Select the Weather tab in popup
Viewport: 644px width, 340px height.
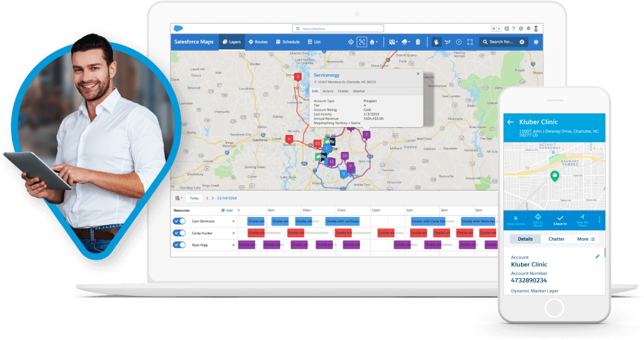(x=359, y=91)
